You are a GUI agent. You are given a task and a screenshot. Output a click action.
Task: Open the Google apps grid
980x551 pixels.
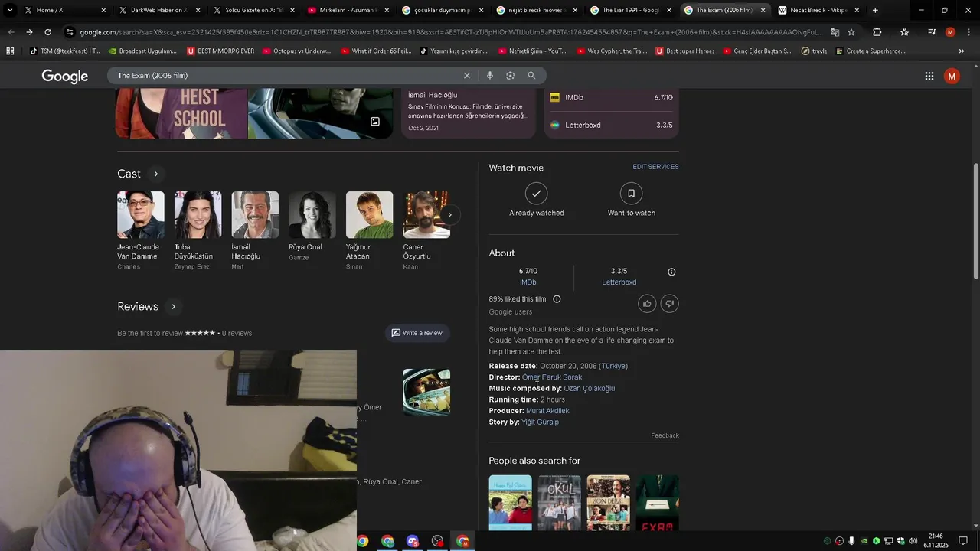tap(929, 76)
